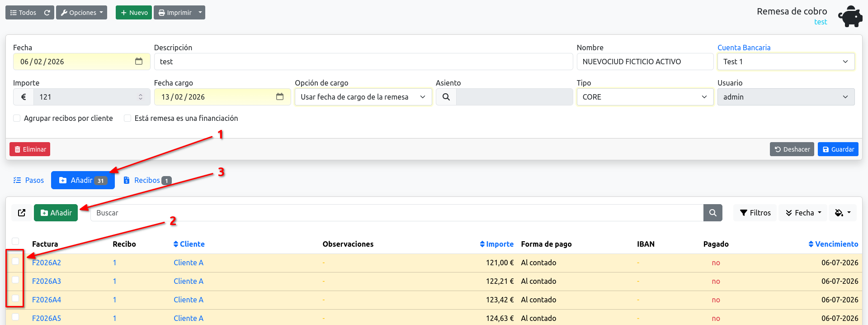Viewport: 868px width, 325px height.
Task: Open Cliente A link in F2026A2 row
Action: click(x=189, y=263)
